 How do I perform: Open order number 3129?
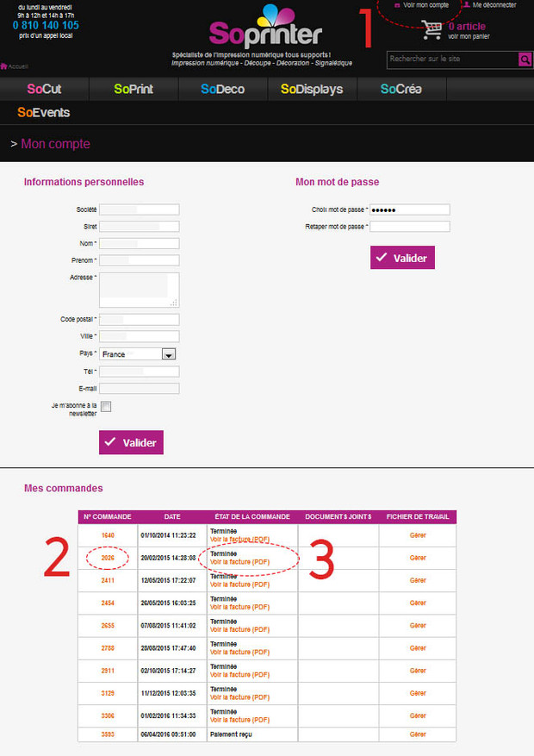108,693
